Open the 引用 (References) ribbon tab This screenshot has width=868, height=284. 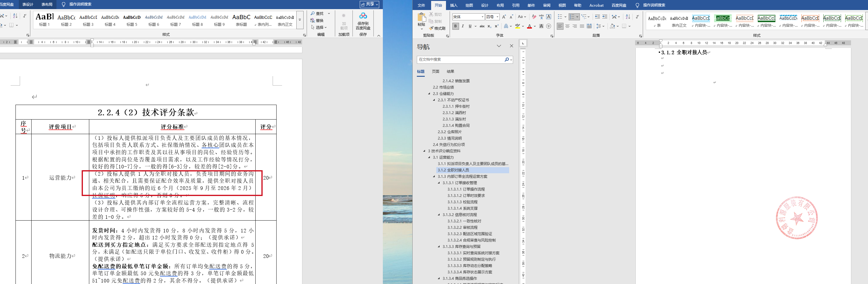click(x=516, y=5)
